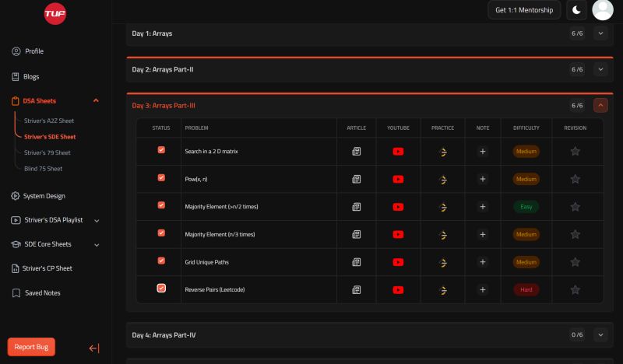
Task: Star Reverse Pairs (Leetcode) for revision
Action: [x=575, y=289]
